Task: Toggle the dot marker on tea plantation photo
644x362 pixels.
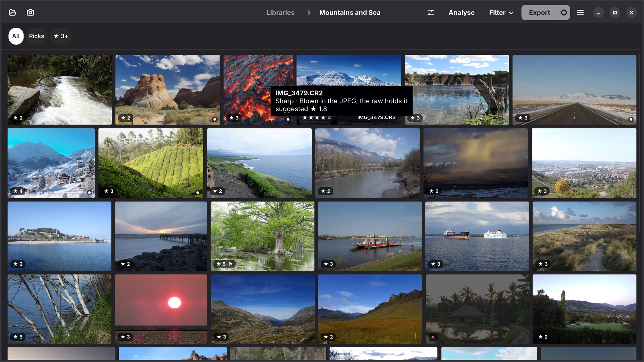Action: coord(197,192)
